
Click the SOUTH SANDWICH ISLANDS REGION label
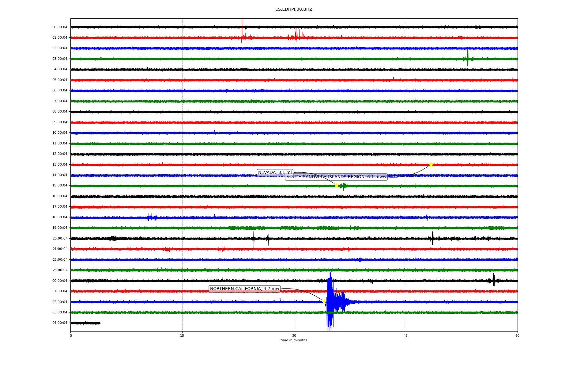336,177
